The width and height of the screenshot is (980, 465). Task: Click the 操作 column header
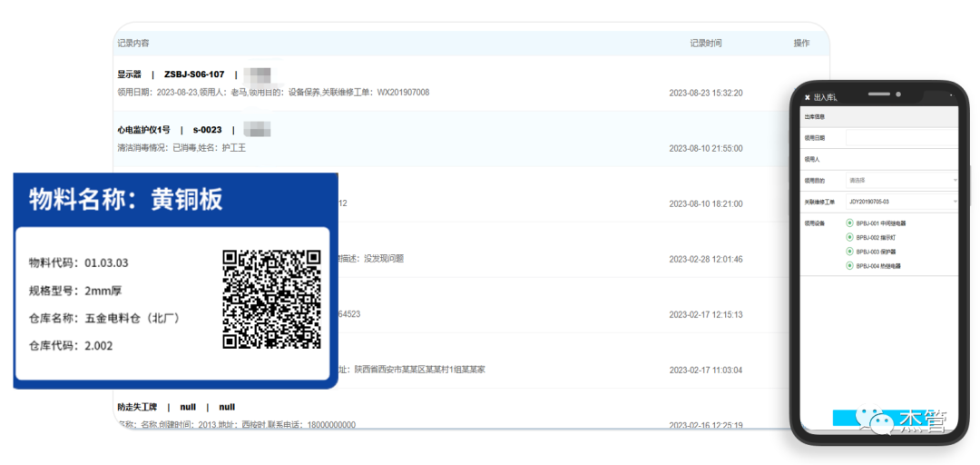pos(801,43)
